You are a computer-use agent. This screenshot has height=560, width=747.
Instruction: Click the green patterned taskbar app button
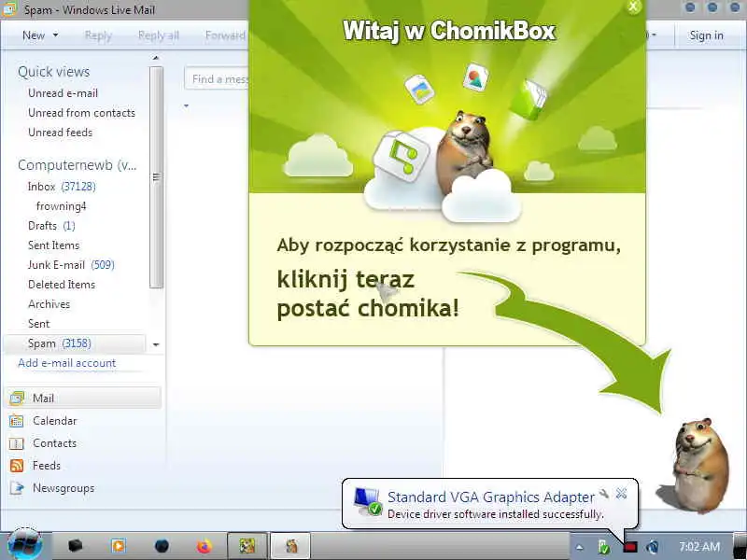(x=247, y=546)
